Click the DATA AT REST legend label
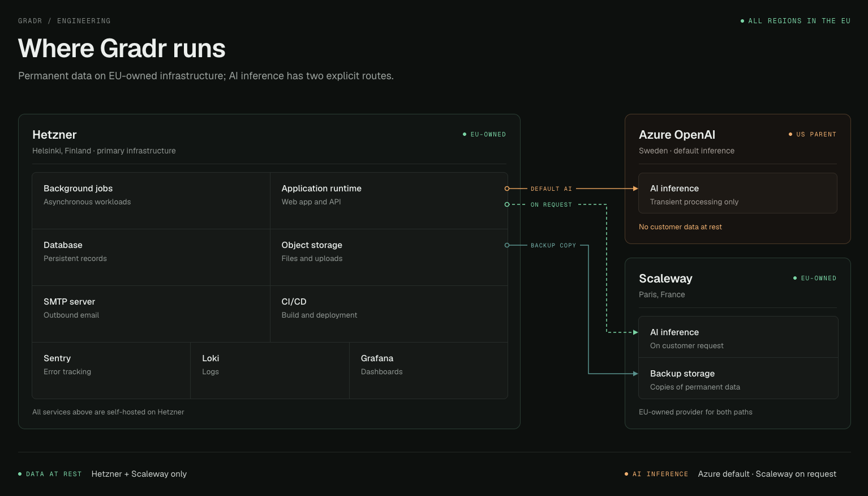This screenshot has width=868, height=496. pos(50,474)
